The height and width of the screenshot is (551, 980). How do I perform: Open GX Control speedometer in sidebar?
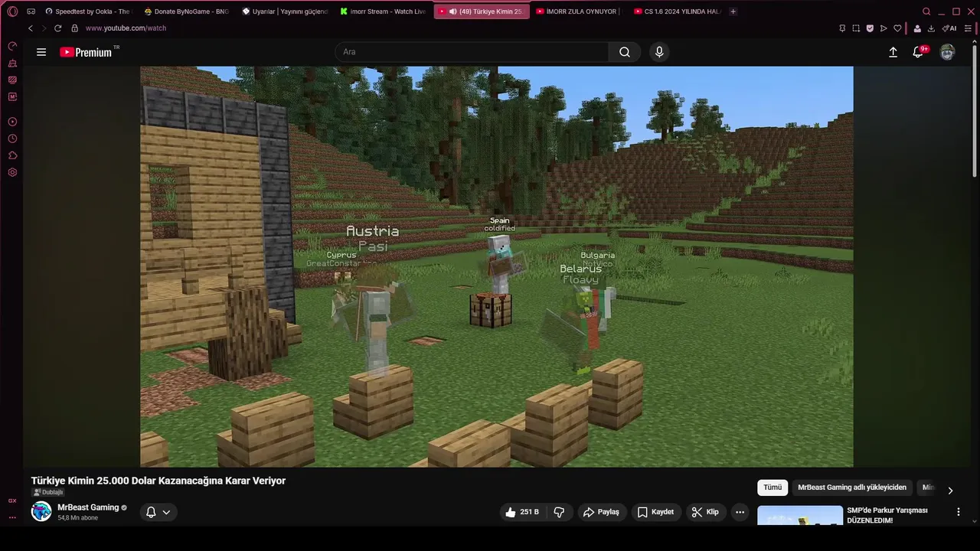tap(12, 46)
